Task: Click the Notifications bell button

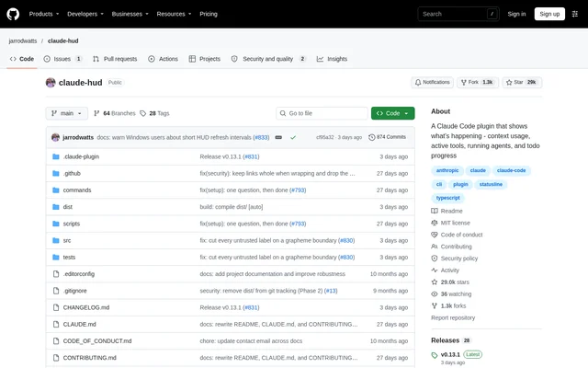Action: [432, 82]
